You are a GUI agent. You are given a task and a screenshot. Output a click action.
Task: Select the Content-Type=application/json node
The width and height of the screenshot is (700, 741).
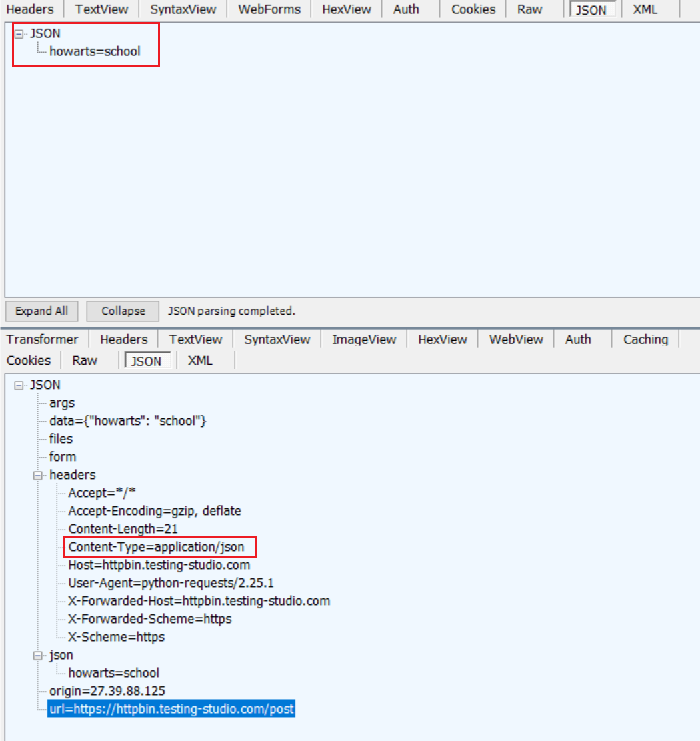point(156,548)
